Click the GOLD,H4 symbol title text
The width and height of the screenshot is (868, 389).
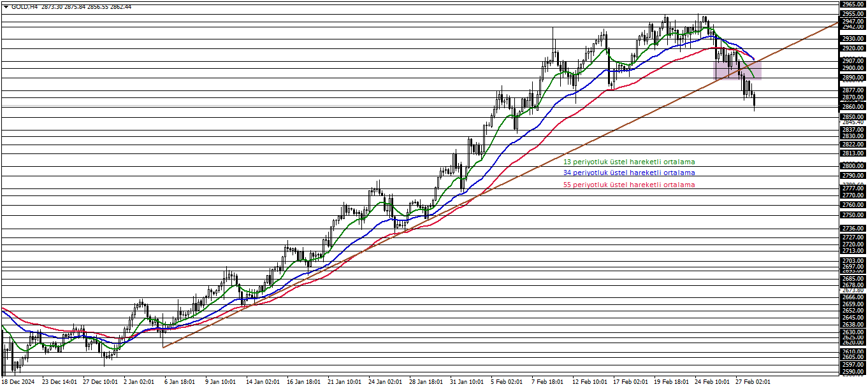[x=24, y=6]
